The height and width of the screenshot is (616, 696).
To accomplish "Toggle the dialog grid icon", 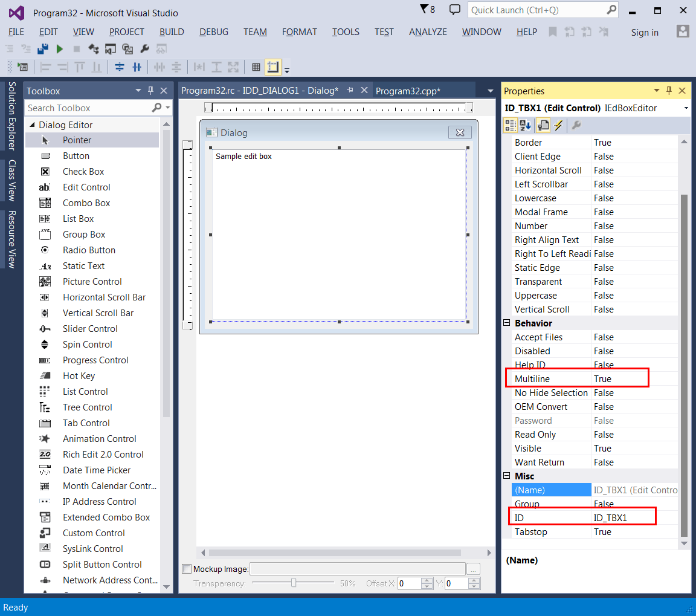I will 256,68.
